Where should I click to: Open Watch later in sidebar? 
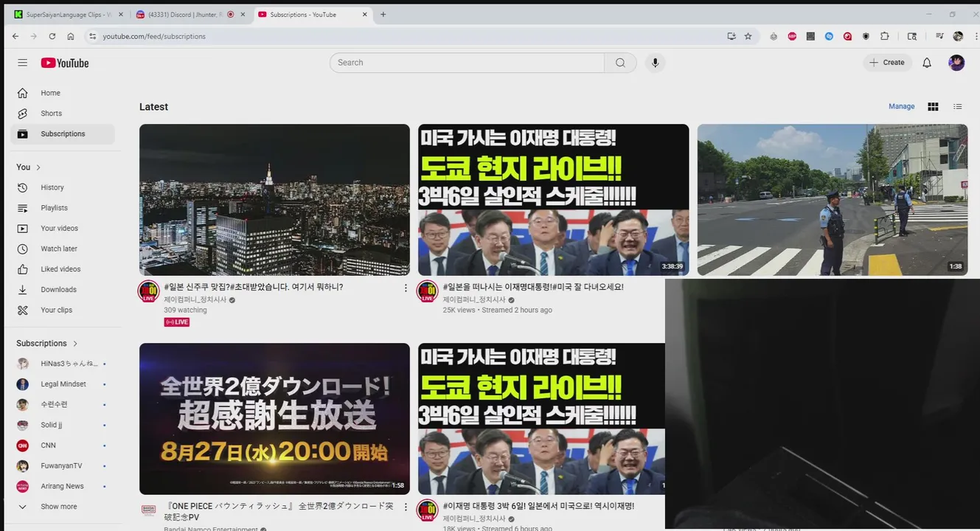coord(63,249)
